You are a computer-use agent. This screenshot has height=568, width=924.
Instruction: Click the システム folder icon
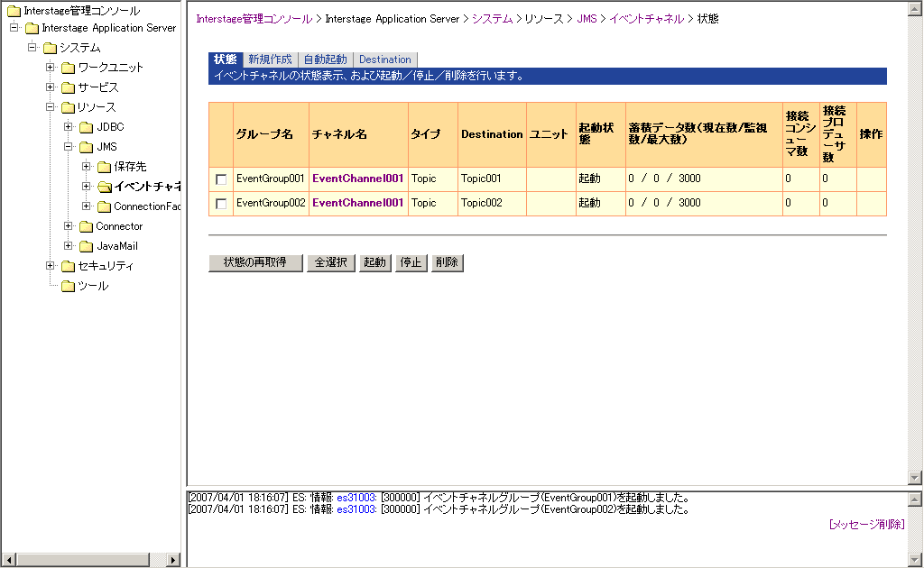pyautogui.click(x=51, y=48)
